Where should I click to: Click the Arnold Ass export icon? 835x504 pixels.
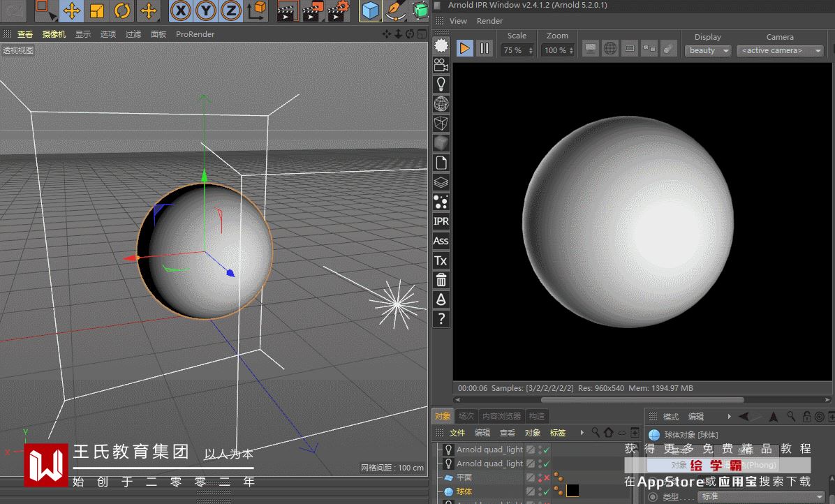tap(441, 241)
